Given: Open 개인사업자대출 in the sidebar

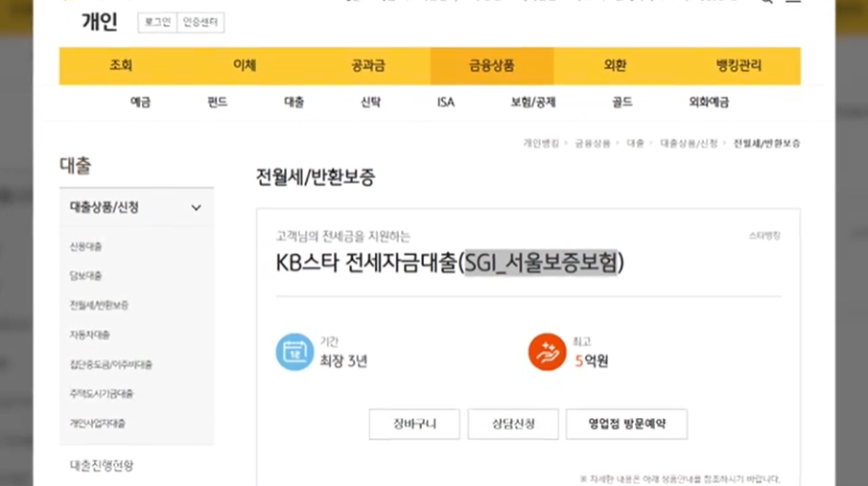Looking at the screenshot, I should (x=98, y=424).
